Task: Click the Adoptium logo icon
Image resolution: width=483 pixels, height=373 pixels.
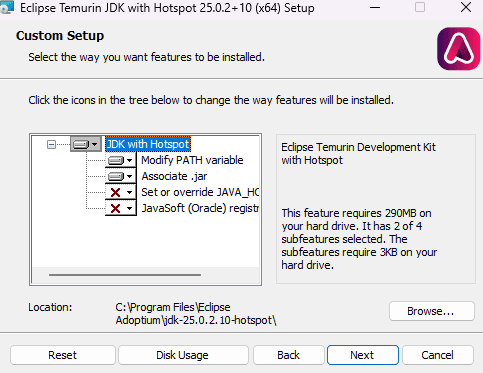Action: (459, 49)
